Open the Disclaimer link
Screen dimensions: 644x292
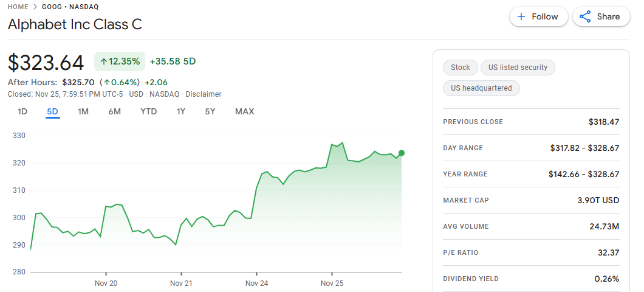click(x=204, y=94)
